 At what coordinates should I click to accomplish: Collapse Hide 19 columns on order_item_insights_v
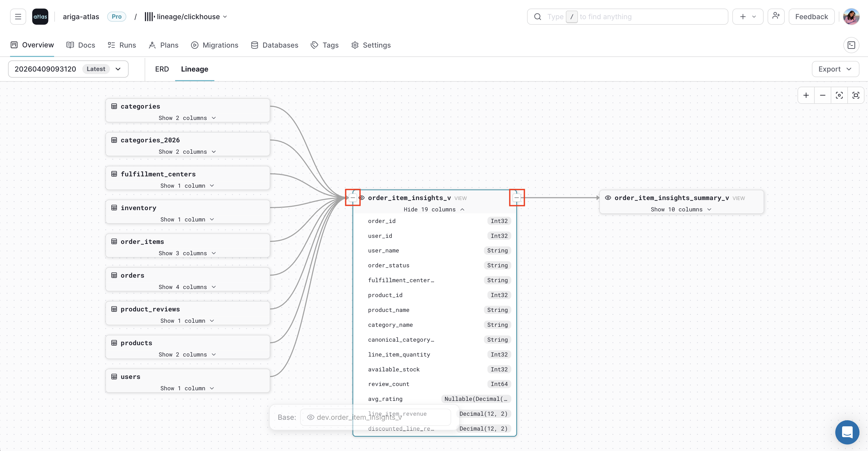434,209
